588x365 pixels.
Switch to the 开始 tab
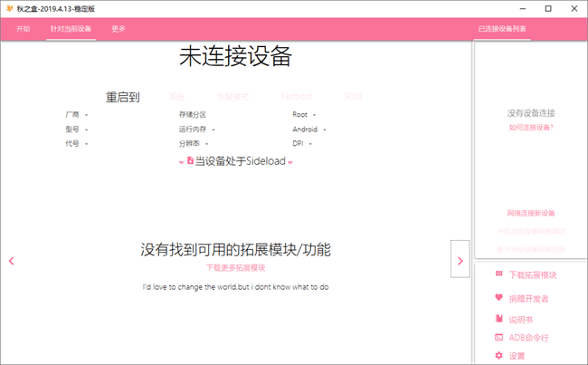pyautogui.click(x=24, y=29)
